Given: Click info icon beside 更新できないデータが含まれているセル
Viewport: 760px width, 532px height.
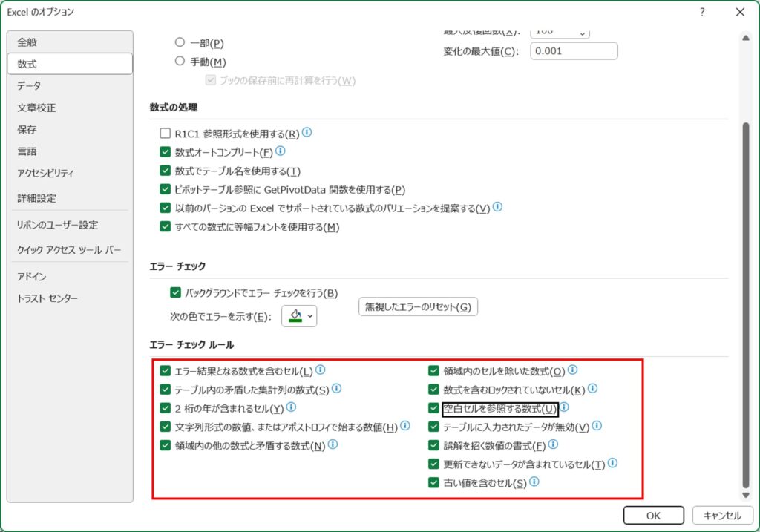Looking at the screenshot, I should click(612, 463).
